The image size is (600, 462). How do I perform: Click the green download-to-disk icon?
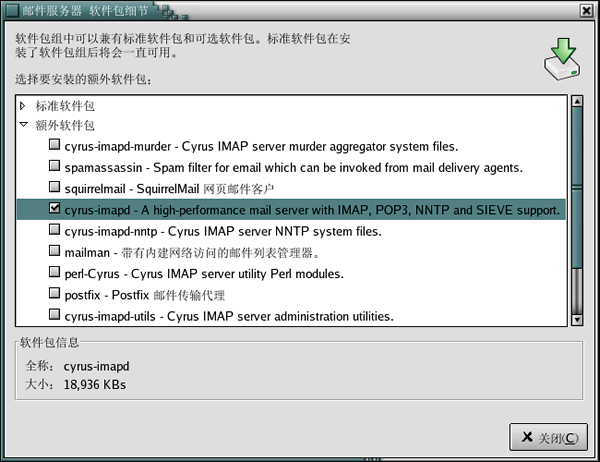coord(562,59)
